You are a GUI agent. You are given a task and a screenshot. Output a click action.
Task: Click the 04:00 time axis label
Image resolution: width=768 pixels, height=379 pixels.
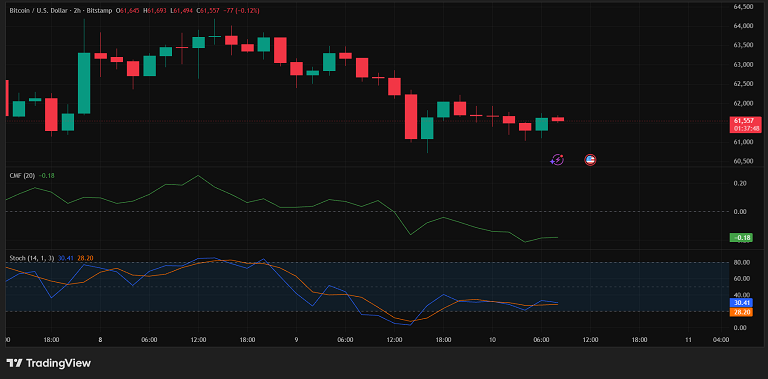pos(721,339)
